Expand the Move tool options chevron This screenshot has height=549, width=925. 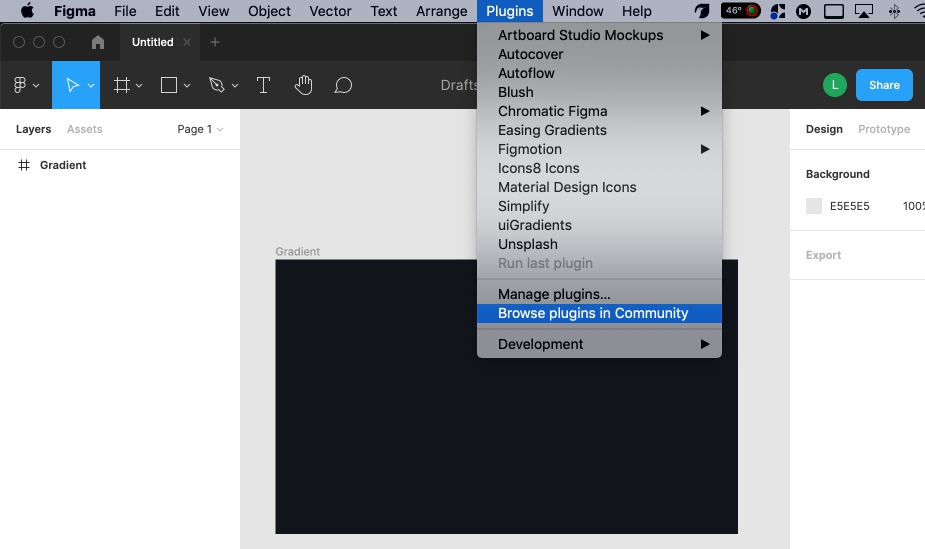[x=91, y=86]
